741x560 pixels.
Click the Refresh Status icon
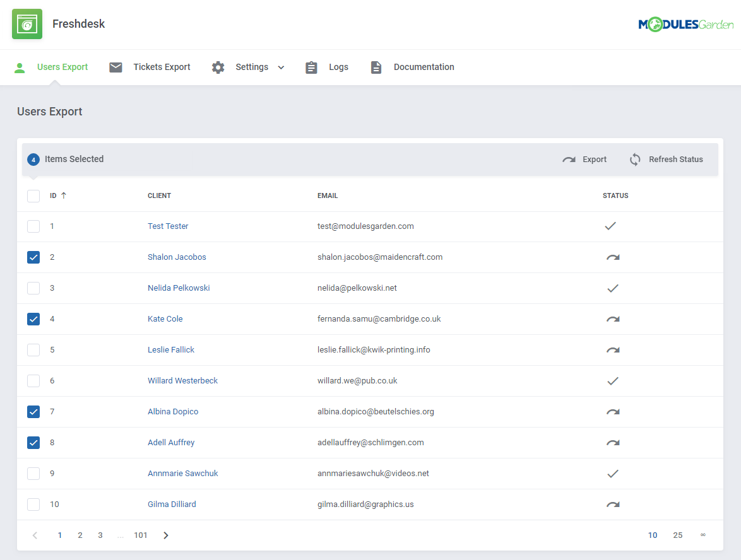click(x=634, y=159)
